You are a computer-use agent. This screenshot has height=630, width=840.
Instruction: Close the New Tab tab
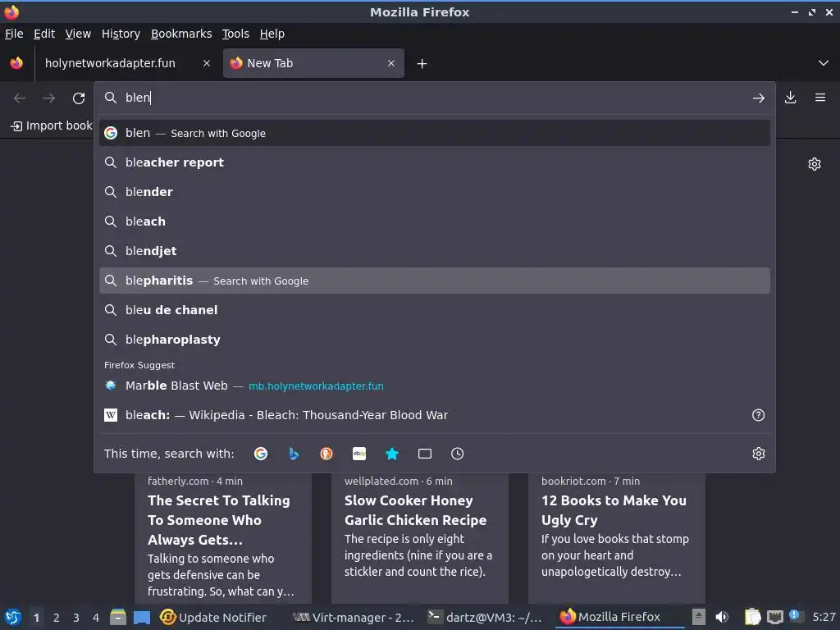click(x=391, y=63)
